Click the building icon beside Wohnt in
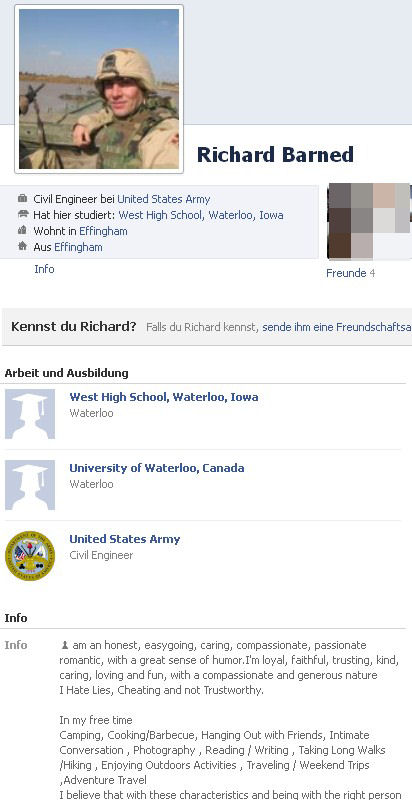 coord(22,230)
